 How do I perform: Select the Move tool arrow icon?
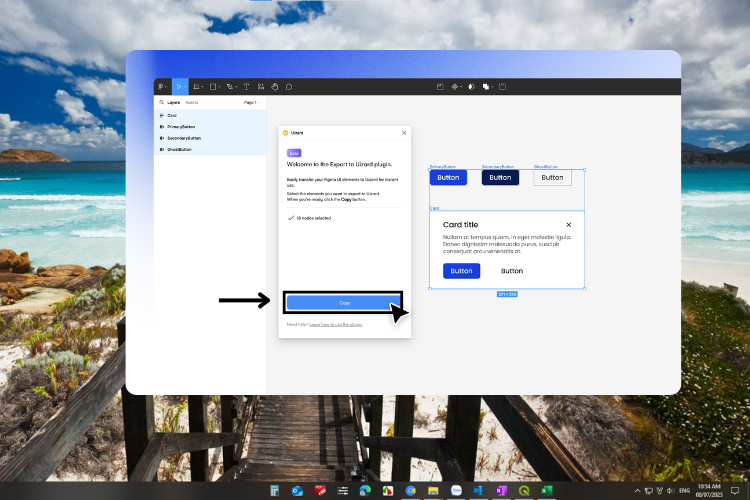click(x=178, y=87)
